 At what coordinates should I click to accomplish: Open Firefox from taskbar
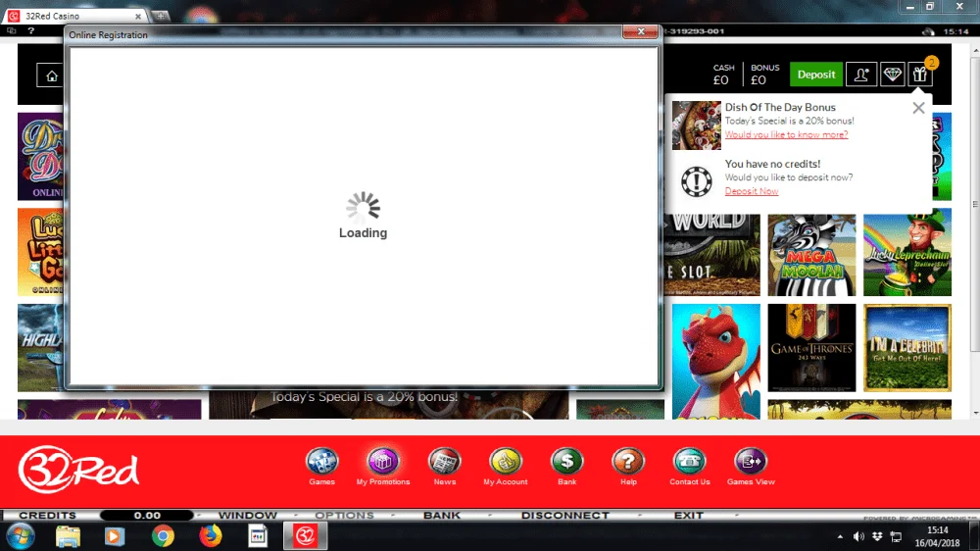211,536
